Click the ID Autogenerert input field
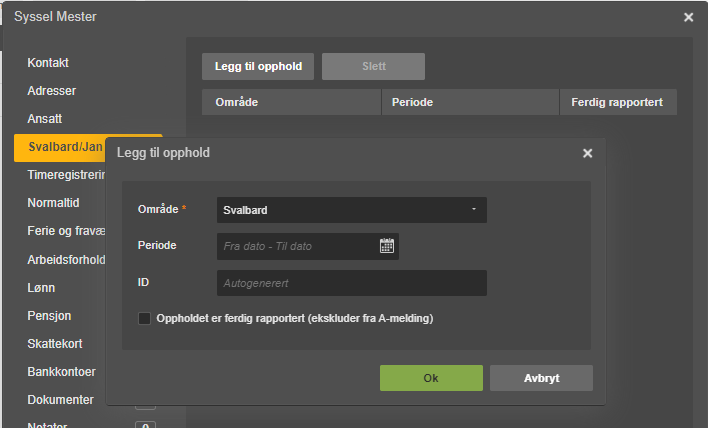Viewport: 708px width, 428px height. coord(352,283)
